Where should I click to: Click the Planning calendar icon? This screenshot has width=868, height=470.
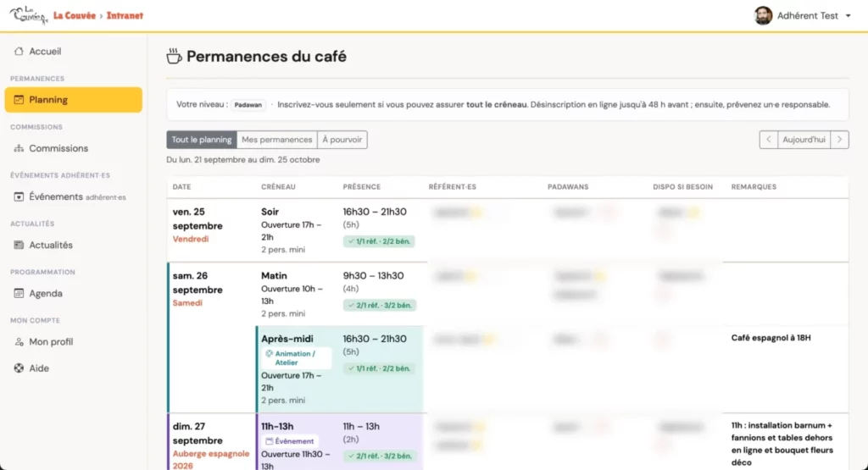pos(19,100)
